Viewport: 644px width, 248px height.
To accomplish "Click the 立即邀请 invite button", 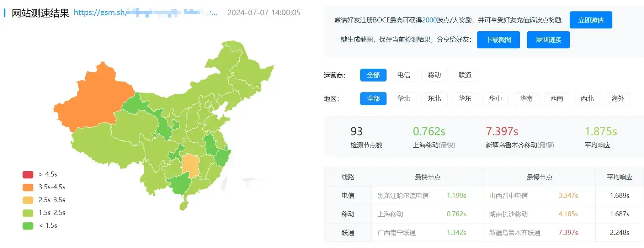I will (590, 20).
